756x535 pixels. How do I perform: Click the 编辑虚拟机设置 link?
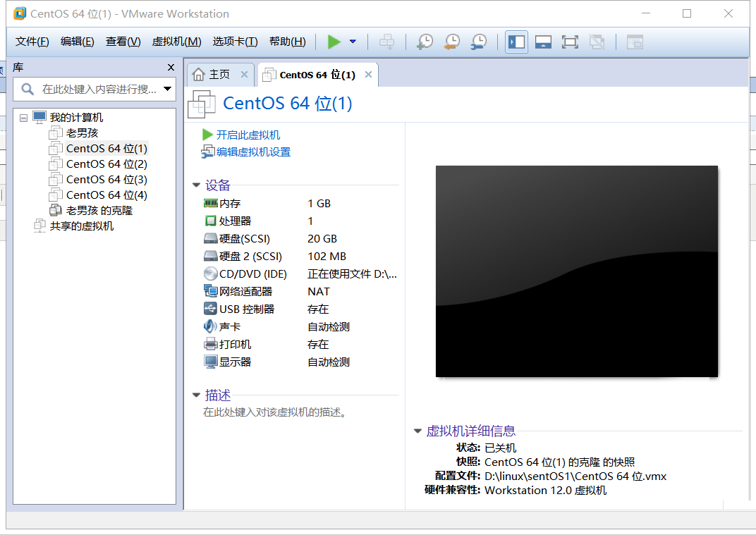(x=253, y=152)
